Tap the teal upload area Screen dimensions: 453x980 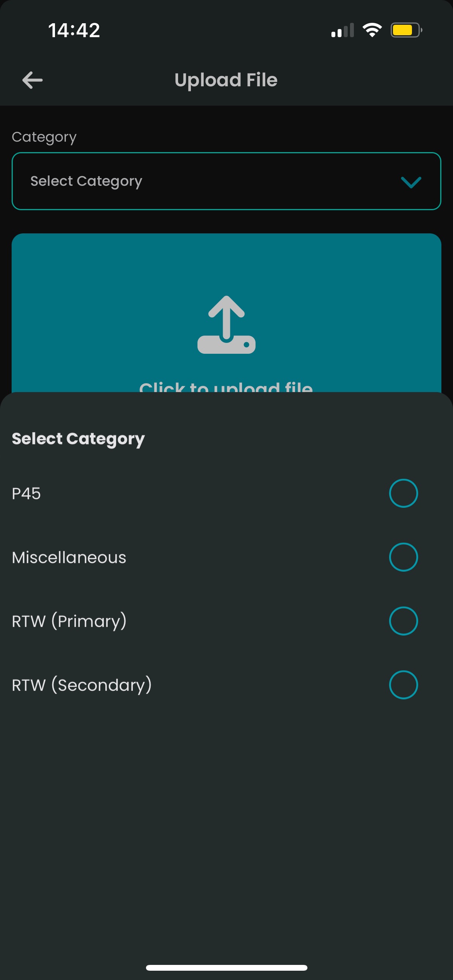click(226, 313)
